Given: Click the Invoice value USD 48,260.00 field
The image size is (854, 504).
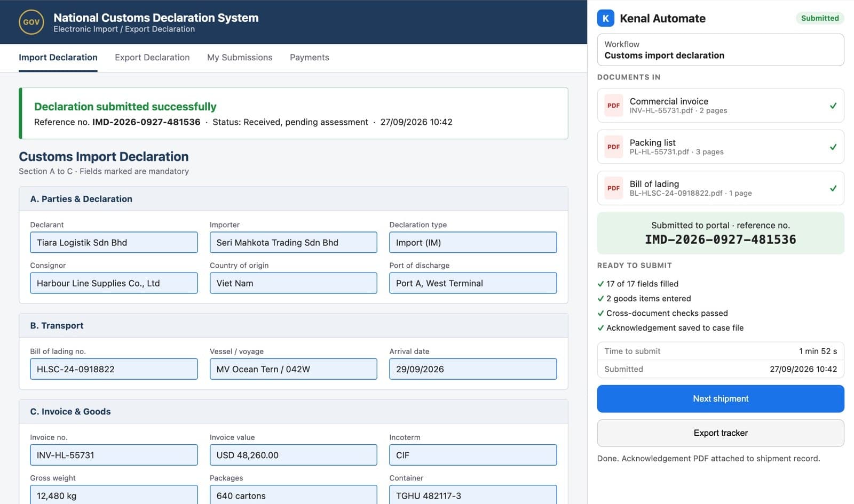Looking at the screenshot, I should [x=294, y=455].
